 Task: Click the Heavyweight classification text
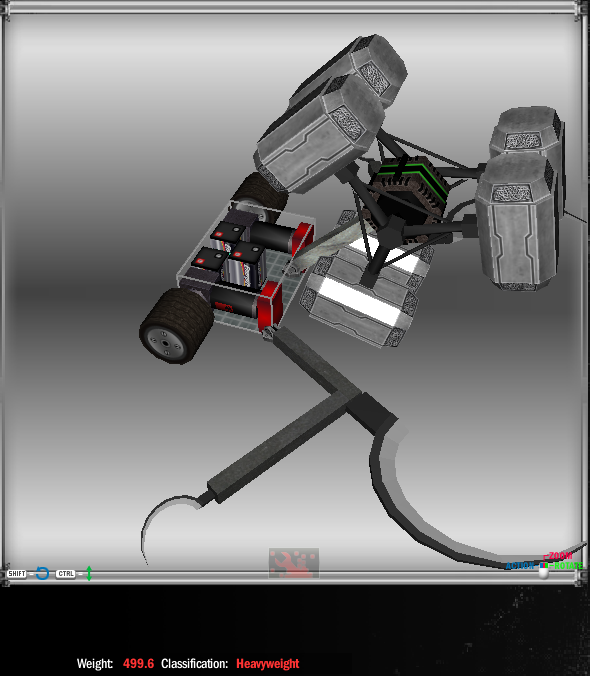[268, 663]
